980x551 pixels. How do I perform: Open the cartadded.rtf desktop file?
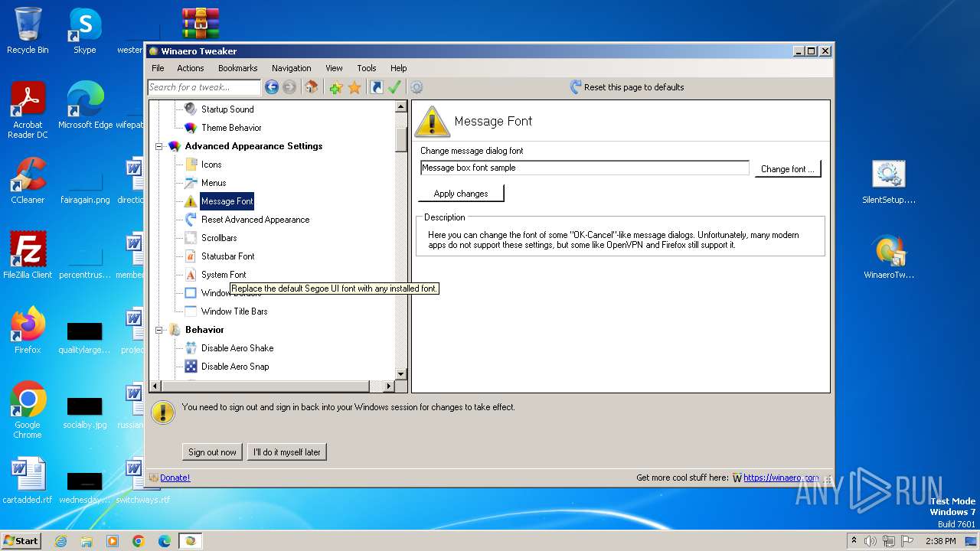[28, 481]
